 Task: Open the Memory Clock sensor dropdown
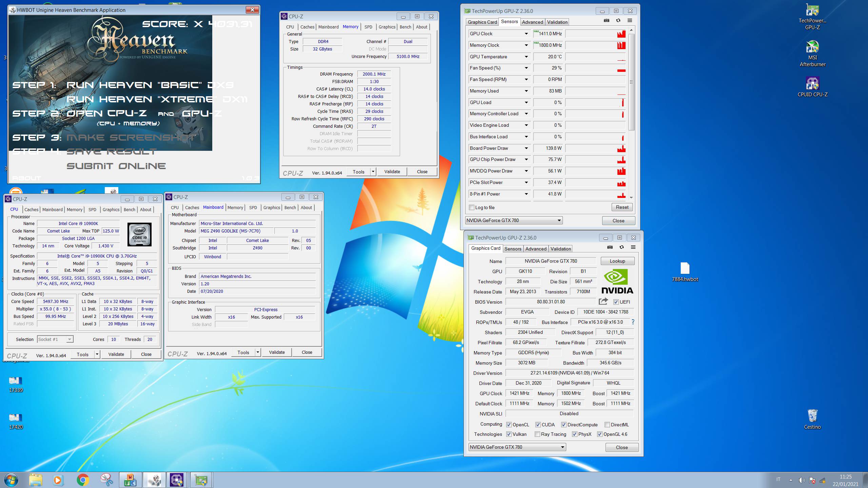(526, 45)
